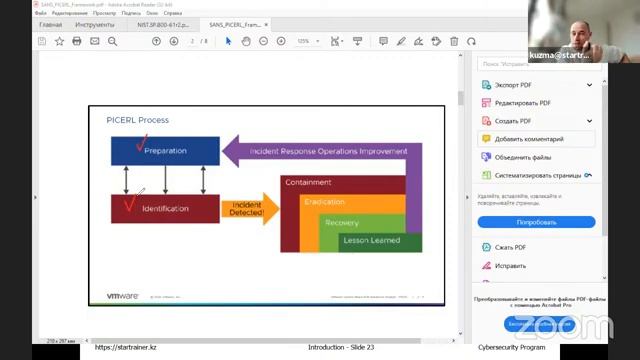
Task: Open the Файл menu
Action: (40, 13)
